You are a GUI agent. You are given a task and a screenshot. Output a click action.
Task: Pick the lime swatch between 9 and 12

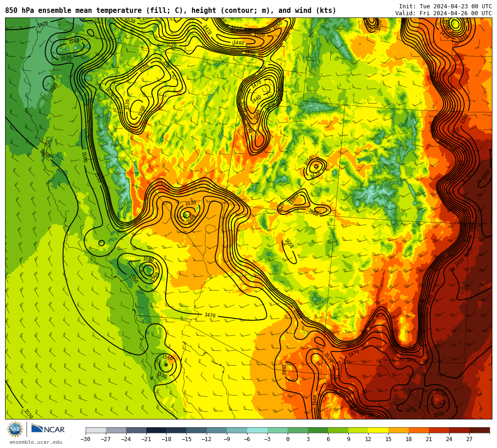pos(358,430)
